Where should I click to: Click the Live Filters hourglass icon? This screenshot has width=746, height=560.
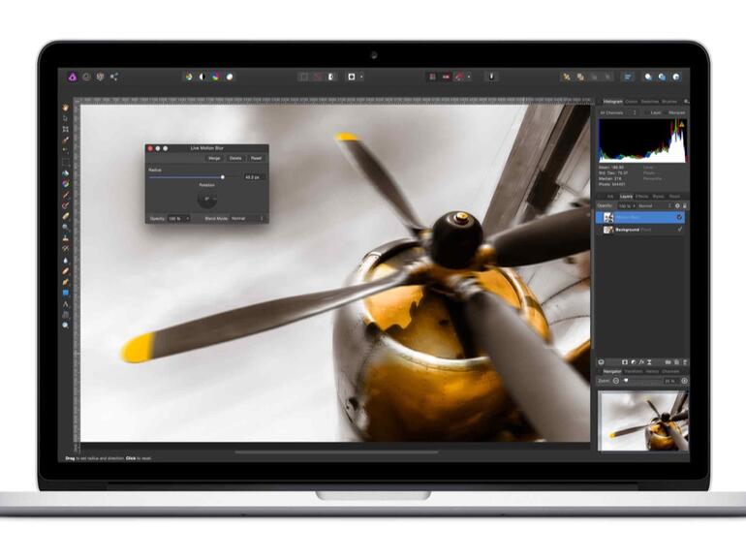point(649,362)
